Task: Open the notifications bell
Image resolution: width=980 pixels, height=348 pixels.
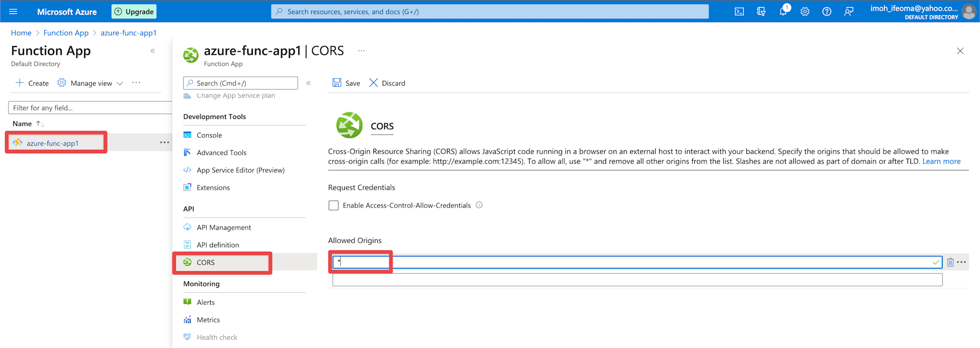Action: coord(783,12)
